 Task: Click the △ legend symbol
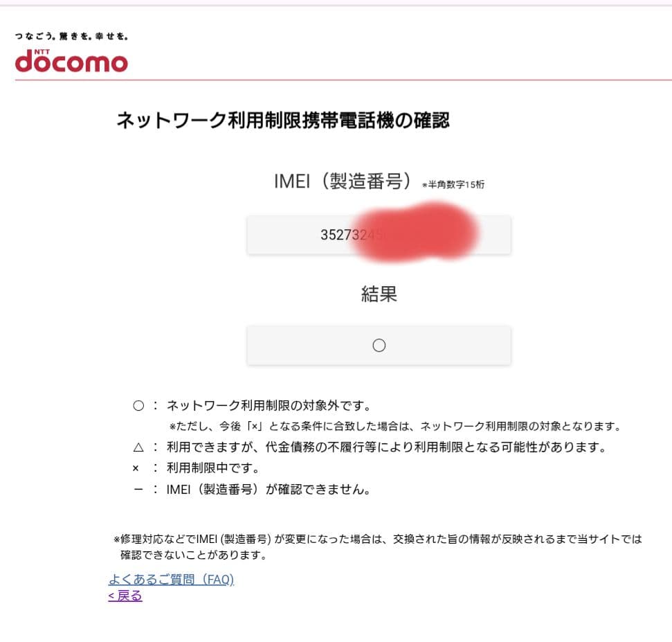[138, 447]
